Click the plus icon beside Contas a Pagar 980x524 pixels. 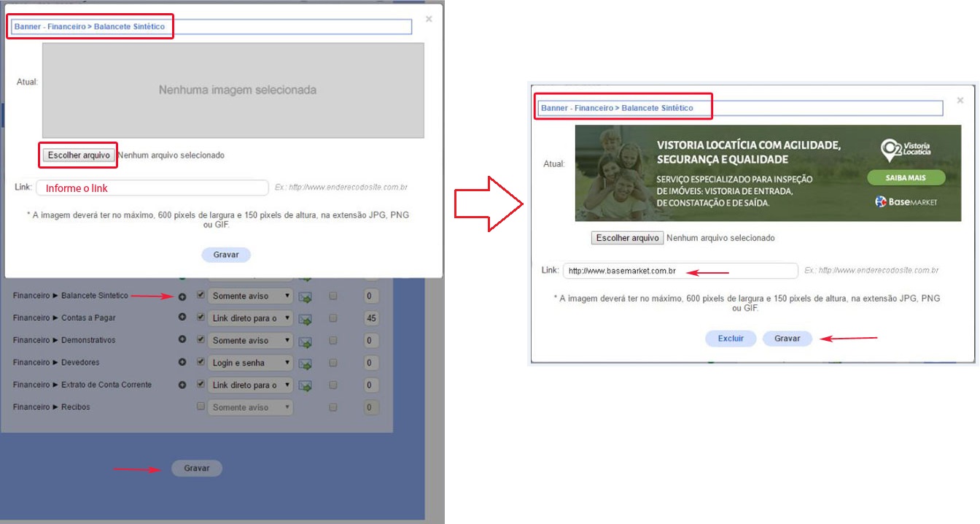tap(182, 318)
